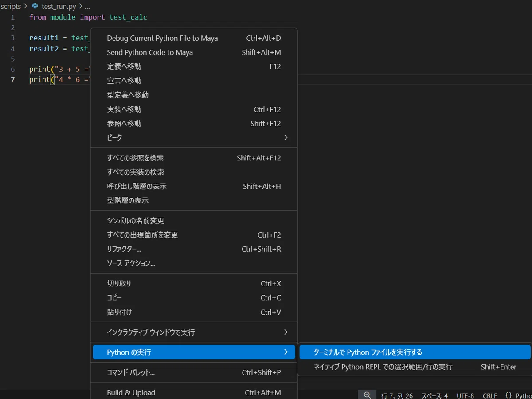Screen dimensions: 532x399
Task: Open 行 7、列 26 cursor position indicator
Action: [397, 396]
